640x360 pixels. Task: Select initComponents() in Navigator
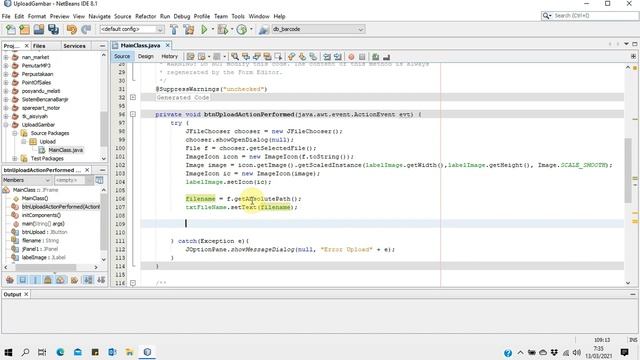[41, 215]
